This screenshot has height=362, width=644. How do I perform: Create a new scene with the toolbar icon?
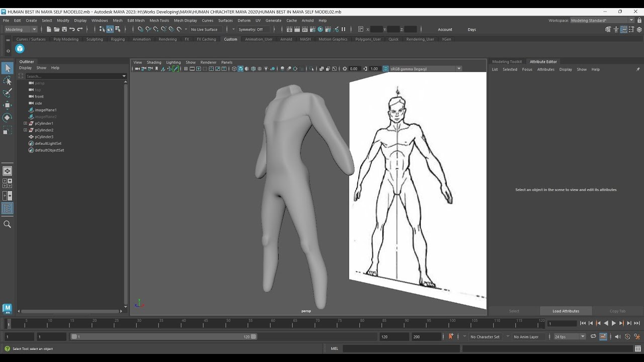coord(49,29)
